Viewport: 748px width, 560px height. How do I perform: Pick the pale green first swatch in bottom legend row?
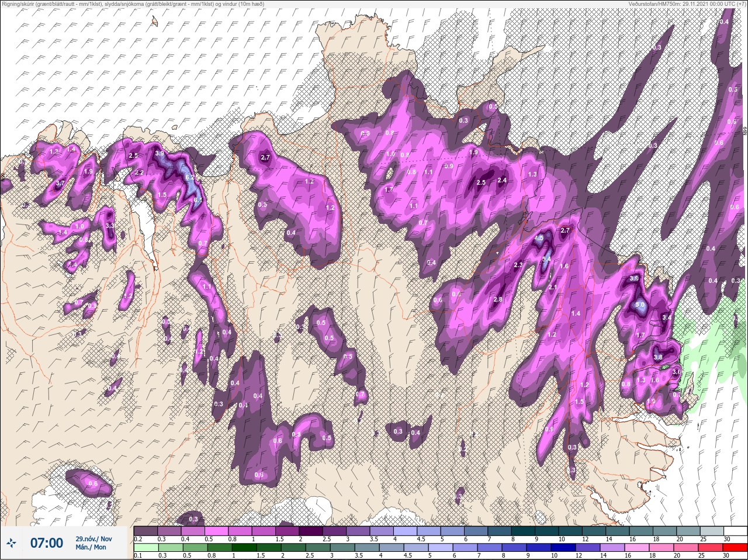click(x=146, y=547)
